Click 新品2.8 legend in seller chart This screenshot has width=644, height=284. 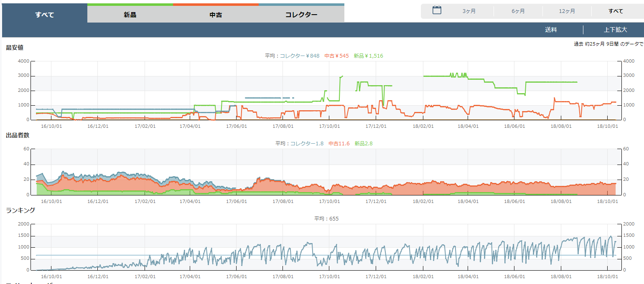coord(363,143)
